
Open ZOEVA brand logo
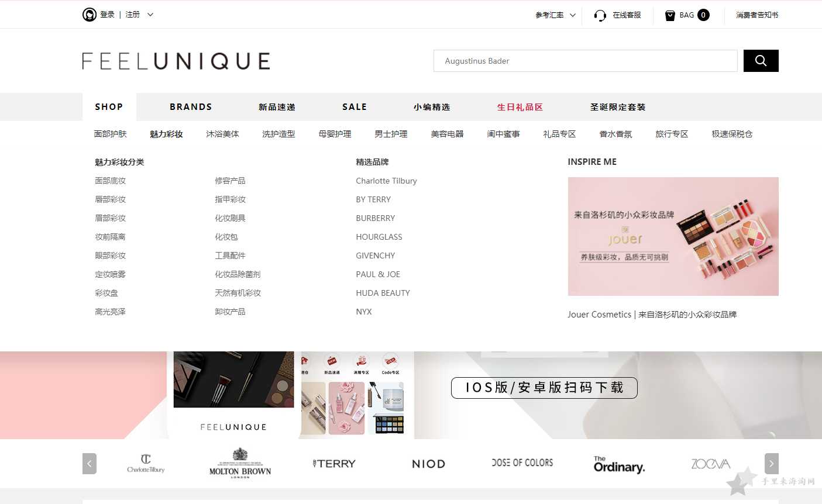[711, 464]
